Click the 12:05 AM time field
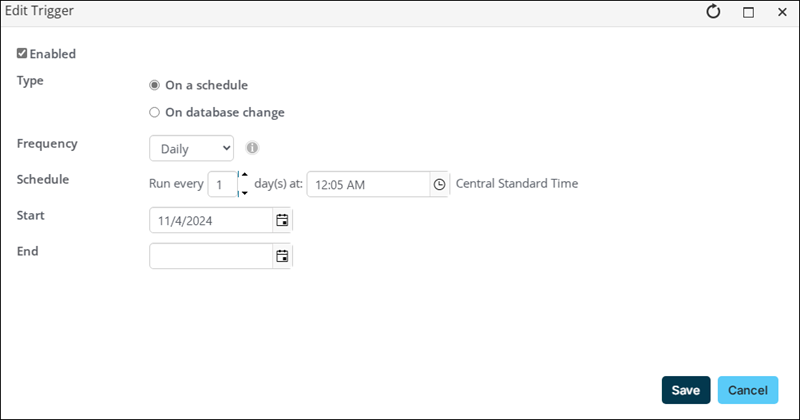 pyautogui.click(x=368, y=184)
